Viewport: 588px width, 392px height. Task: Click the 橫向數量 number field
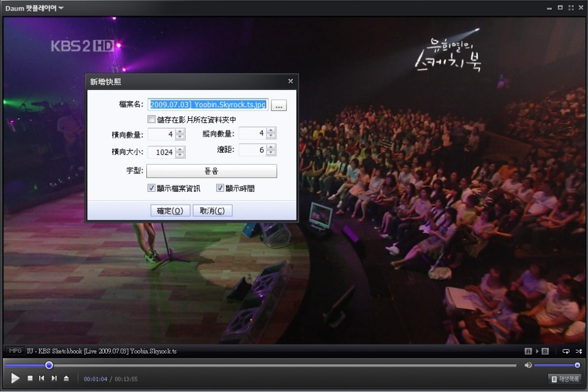[162, 134]
